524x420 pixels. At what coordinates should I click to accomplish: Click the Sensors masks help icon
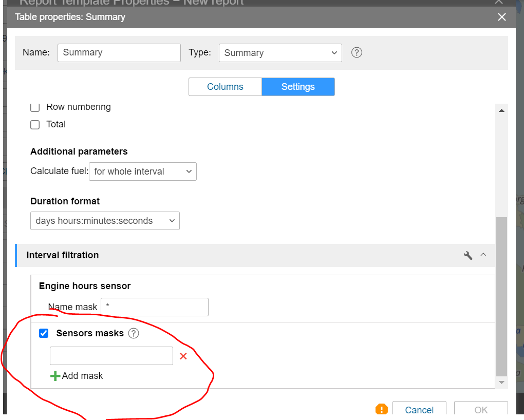coord(134,333)
